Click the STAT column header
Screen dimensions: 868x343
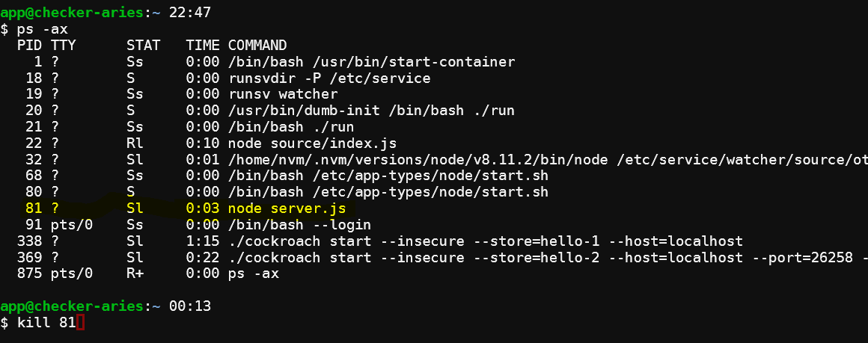click(x=144, y=45)
